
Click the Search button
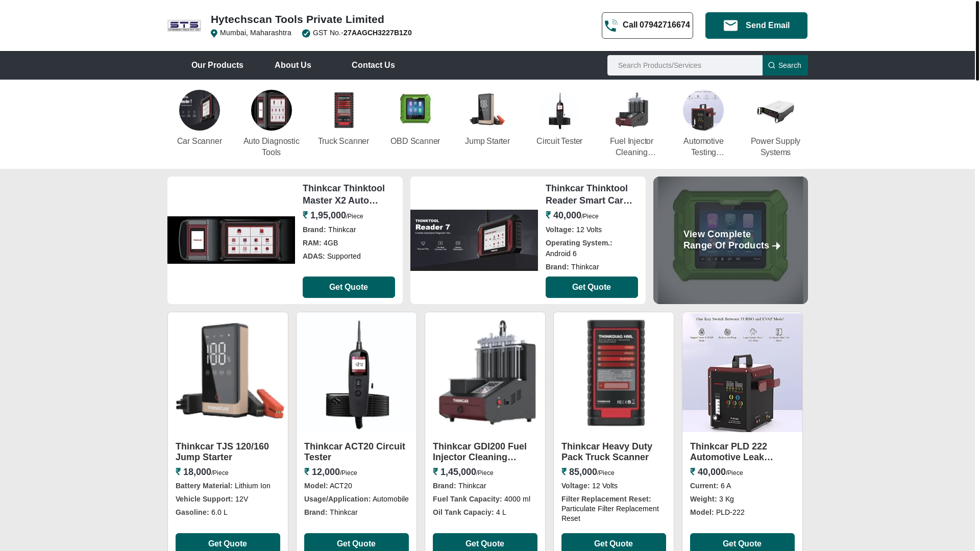pos(785,65)
